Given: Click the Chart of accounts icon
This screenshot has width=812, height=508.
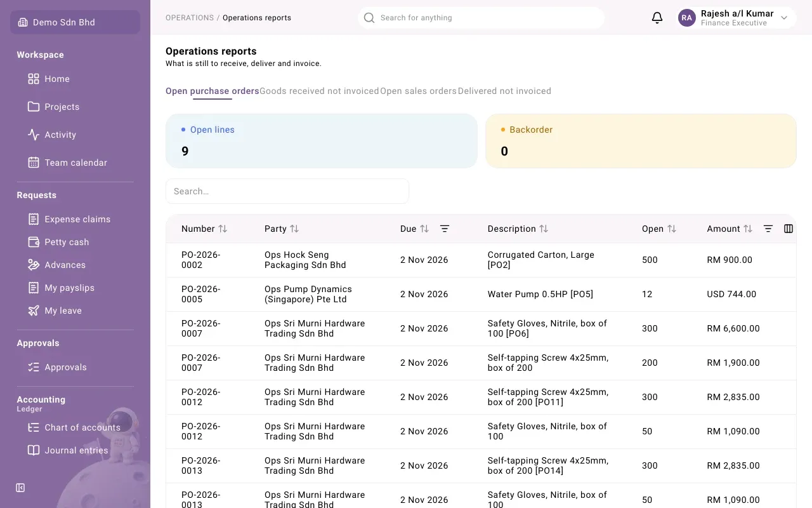Looking at the screenshot, I should [34, 427].
